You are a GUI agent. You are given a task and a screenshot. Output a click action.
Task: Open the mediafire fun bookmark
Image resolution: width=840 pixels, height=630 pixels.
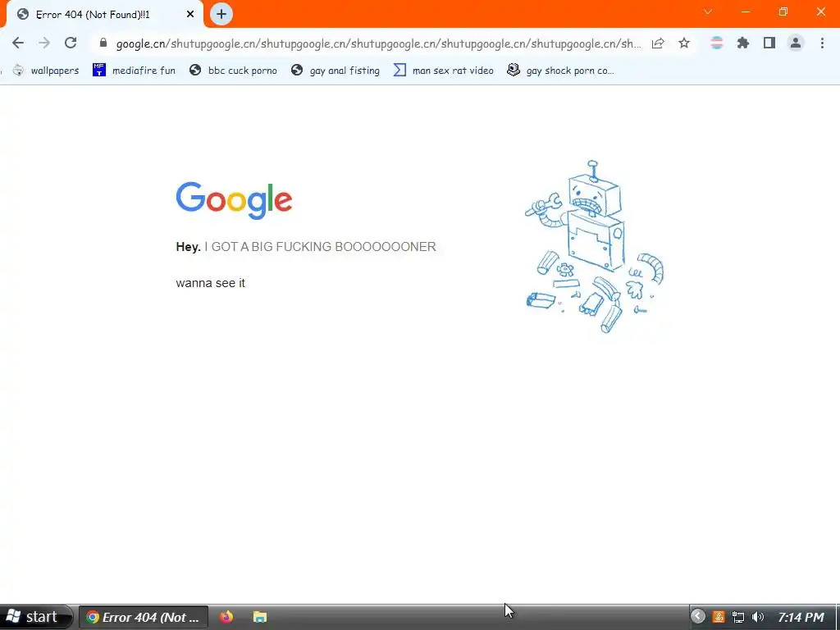tap(134, 71)
